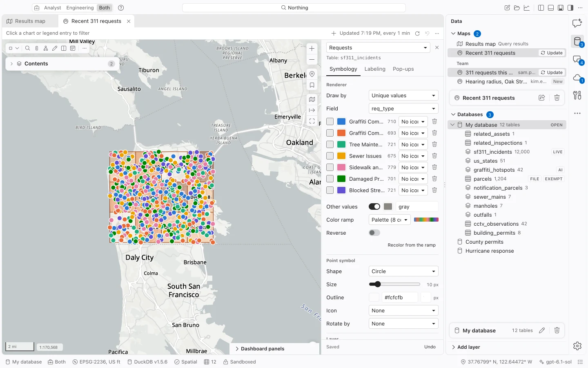Open the Draw by dropdown
Image resolution: width=588 pixels, height=368 pixels.
tap(403, 96)
